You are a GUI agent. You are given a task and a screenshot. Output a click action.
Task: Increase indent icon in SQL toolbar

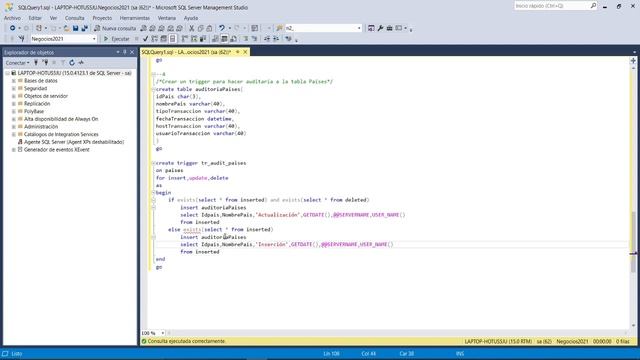[276, 39]
